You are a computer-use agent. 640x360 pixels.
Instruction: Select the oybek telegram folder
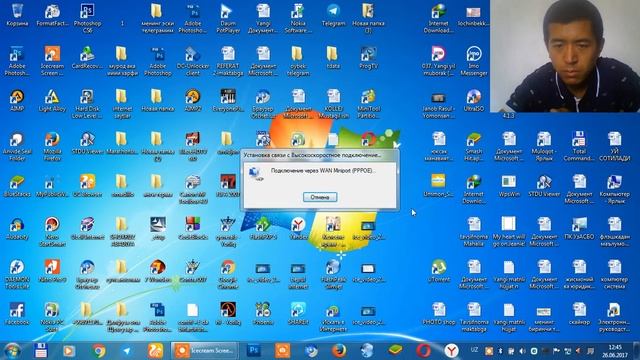(298, 61)
